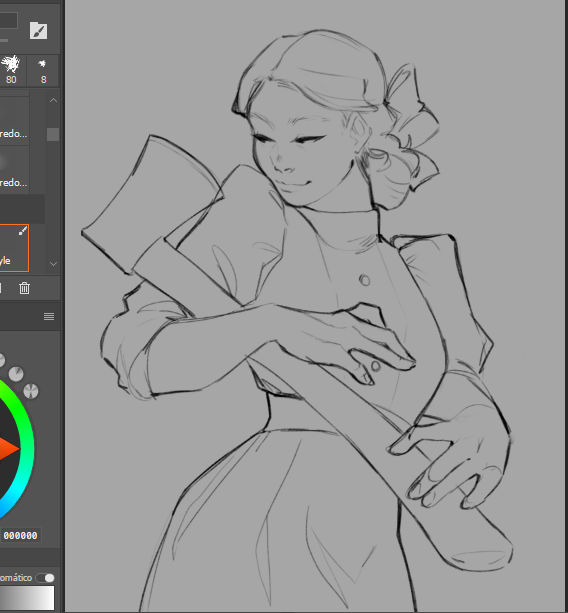Choose the multi-wedge color harmony icon
The width and height of the screenshot is (568, 613).
click(31, 391)
